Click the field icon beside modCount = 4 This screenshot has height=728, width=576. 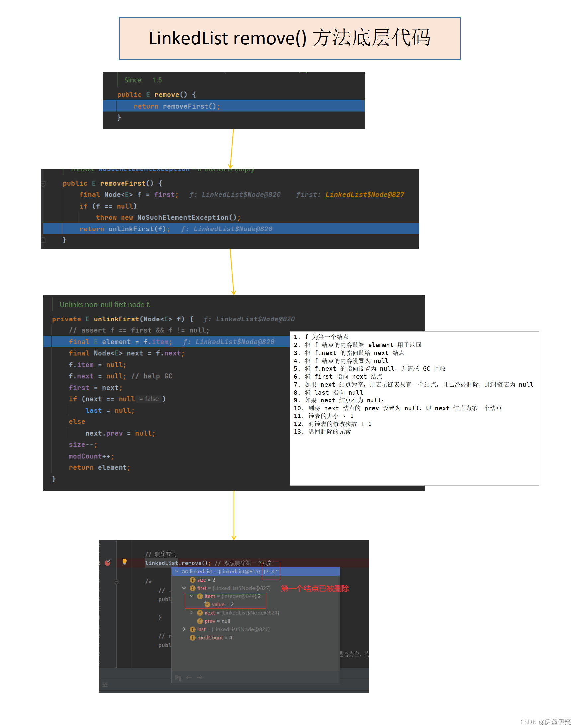[x=192, y=638]
